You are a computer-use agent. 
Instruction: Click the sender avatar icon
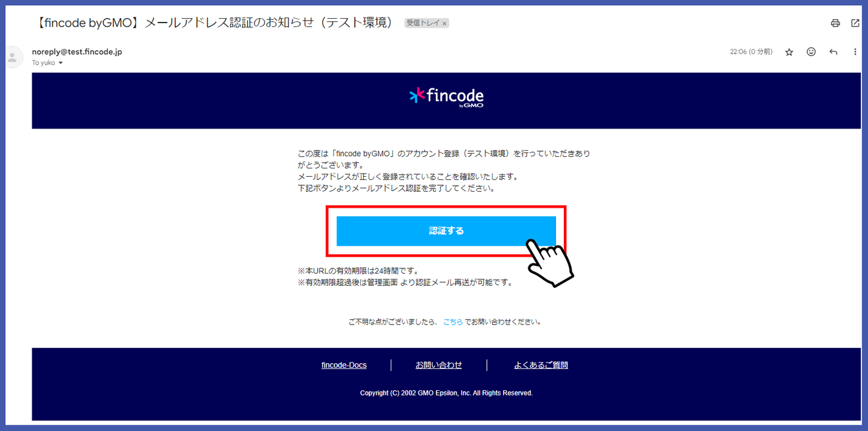[x=12, y=57]
